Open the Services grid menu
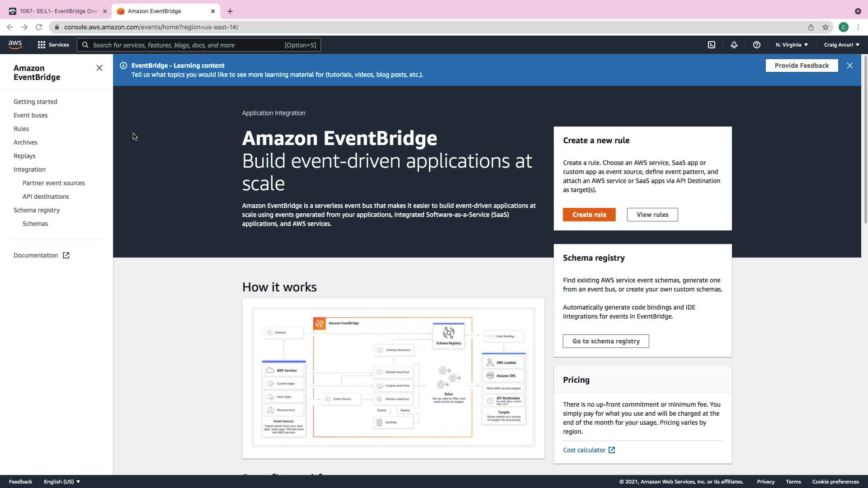Image resolution: width=868 pixels, height=488 pixels. 53,45
